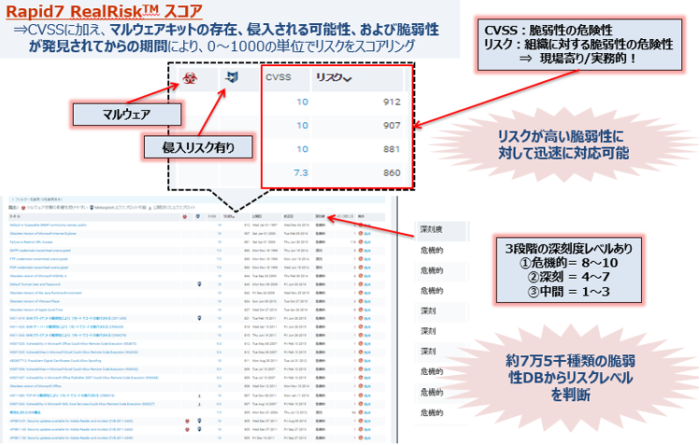
Task: Click exclude icon in Failure to Restrict URL row
Action: 361,242
